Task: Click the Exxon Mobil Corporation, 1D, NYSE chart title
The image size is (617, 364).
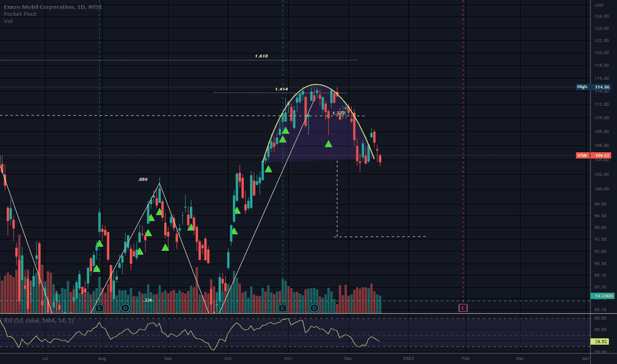Action: (53, 7)
